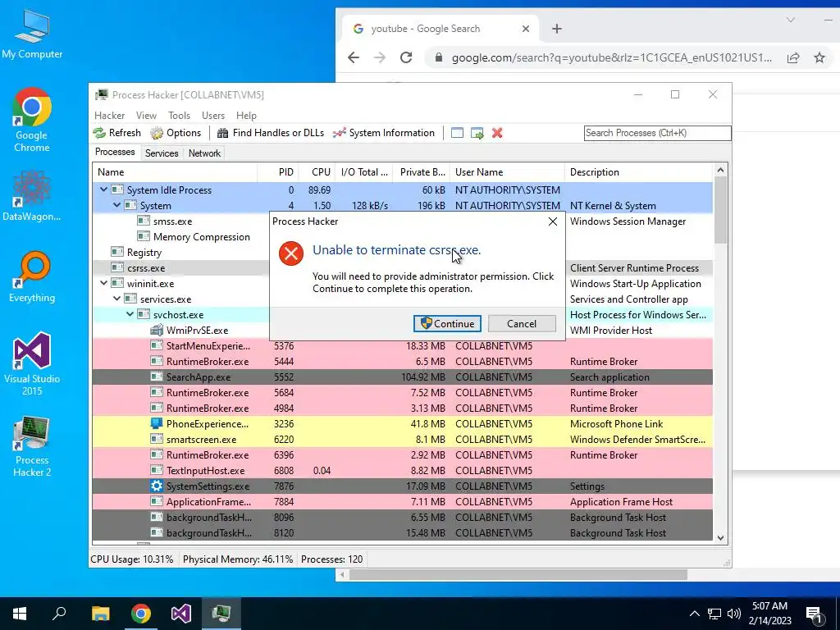
Task: Click the Refresh toolbar icon
Action: click(99, 133)
